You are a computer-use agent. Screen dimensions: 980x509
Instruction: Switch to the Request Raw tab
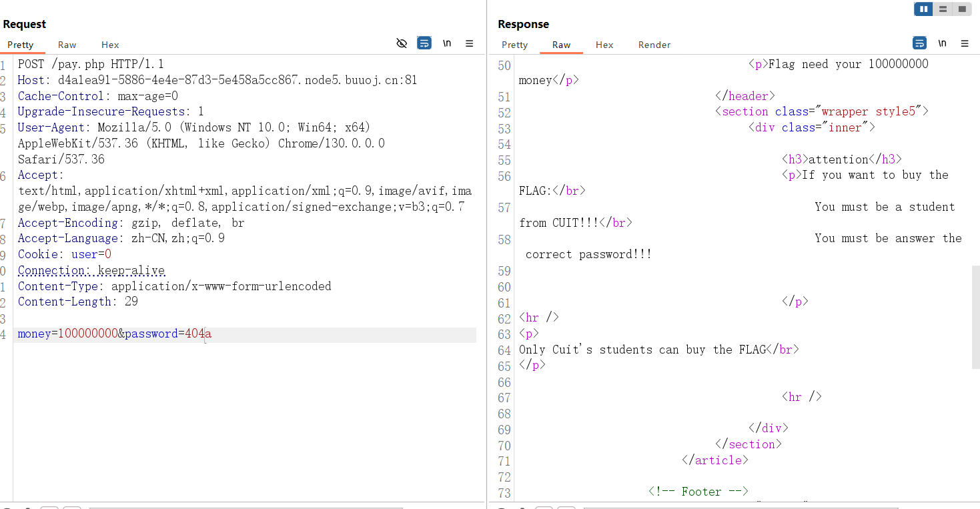[x=67, y=45]
